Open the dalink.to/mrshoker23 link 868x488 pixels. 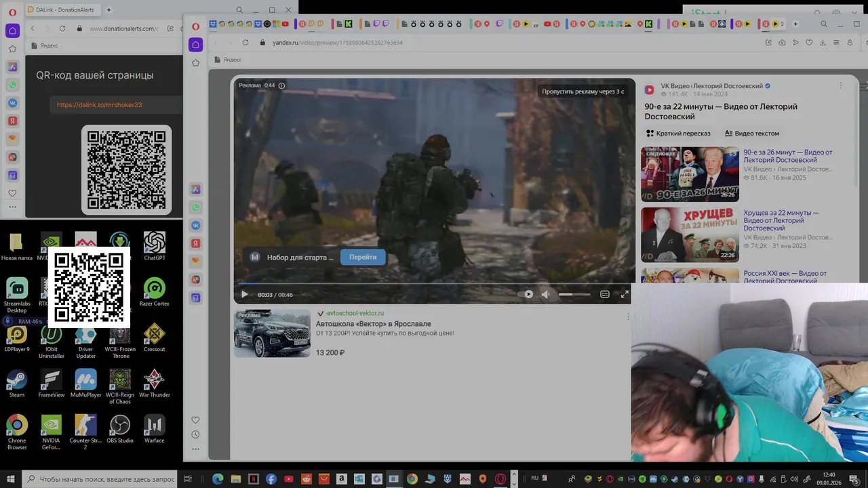99,105
